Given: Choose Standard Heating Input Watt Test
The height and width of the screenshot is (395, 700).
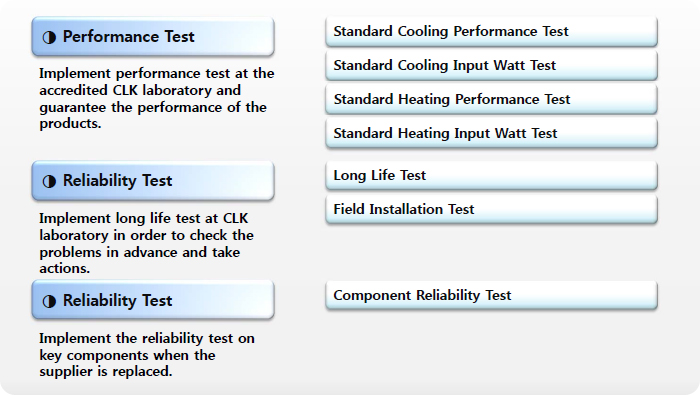Looking at the screenshot, I should click(x=492, y=133).
